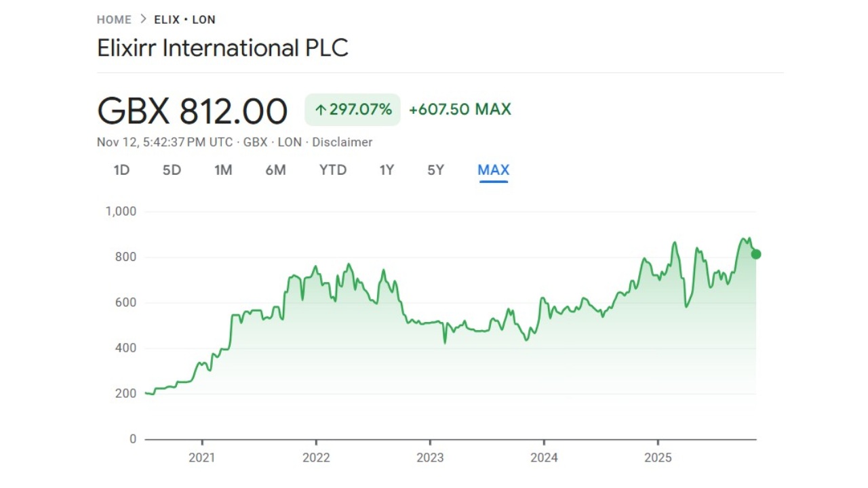This screenshot has height=488, width=868.
Task: Select the 1D time range tab
Action: pos(121,170)
